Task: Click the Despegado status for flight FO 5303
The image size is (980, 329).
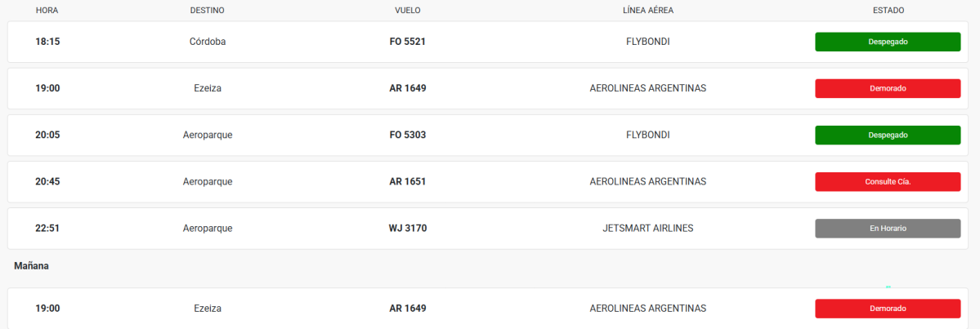Action: pos(887,135)
